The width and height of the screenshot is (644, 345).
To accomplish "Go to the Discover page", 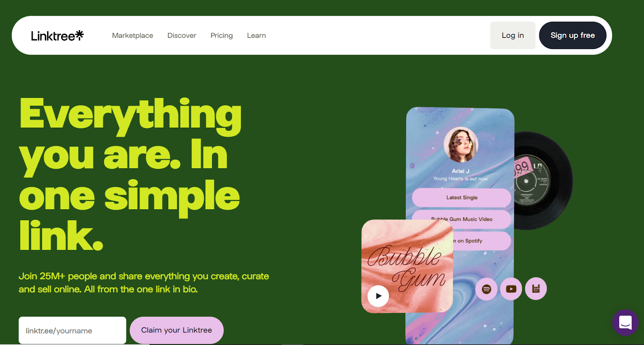I will click(182, 35).
